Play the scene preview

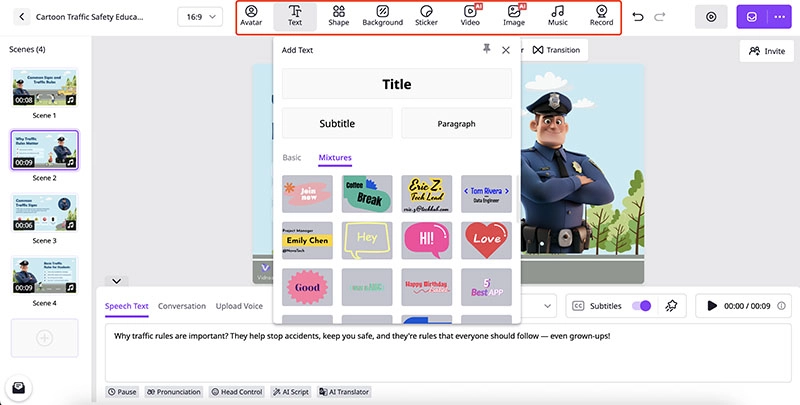pyautogui.click(x=712, y=306)
